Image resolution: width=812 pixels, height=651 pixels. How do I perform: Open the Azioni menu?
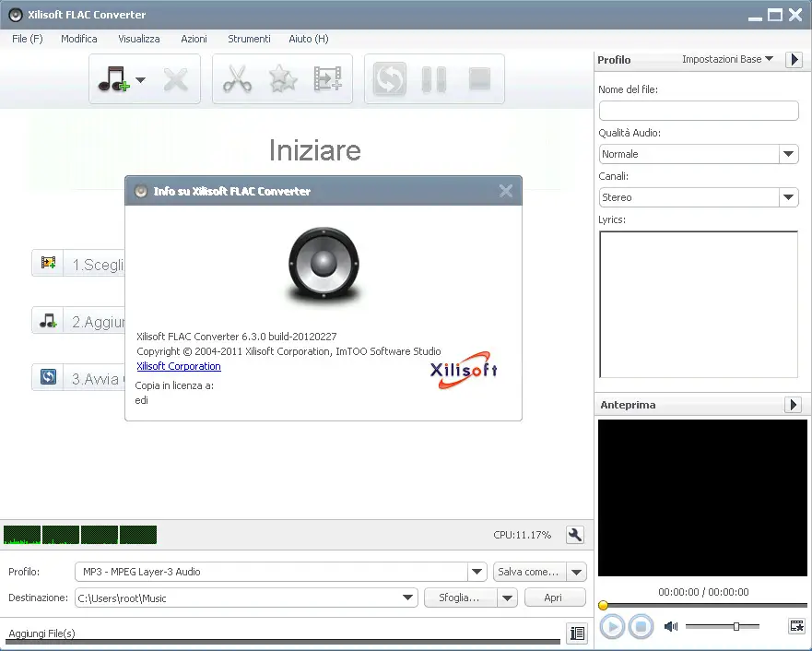coord(194,39)
